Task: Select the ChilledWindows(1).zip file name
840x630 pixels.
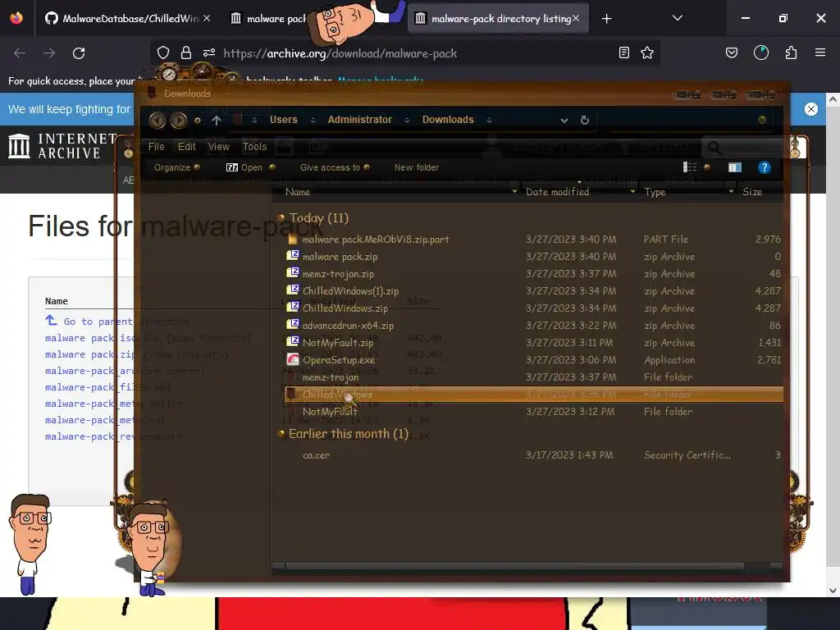Action: (350, 291)
